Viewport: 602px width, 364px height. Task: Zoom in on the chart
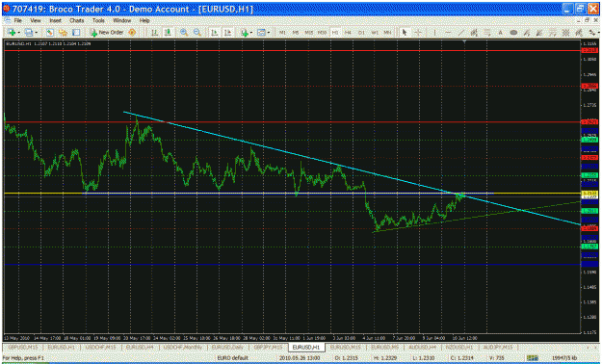pos(184,33)
